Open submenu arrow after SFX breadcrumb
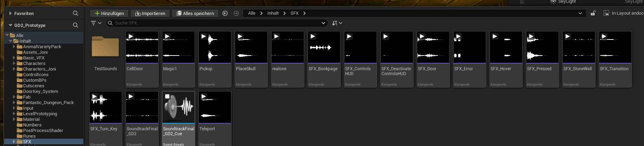The height and width of the screenshot is (146, 644). [304, 13]
